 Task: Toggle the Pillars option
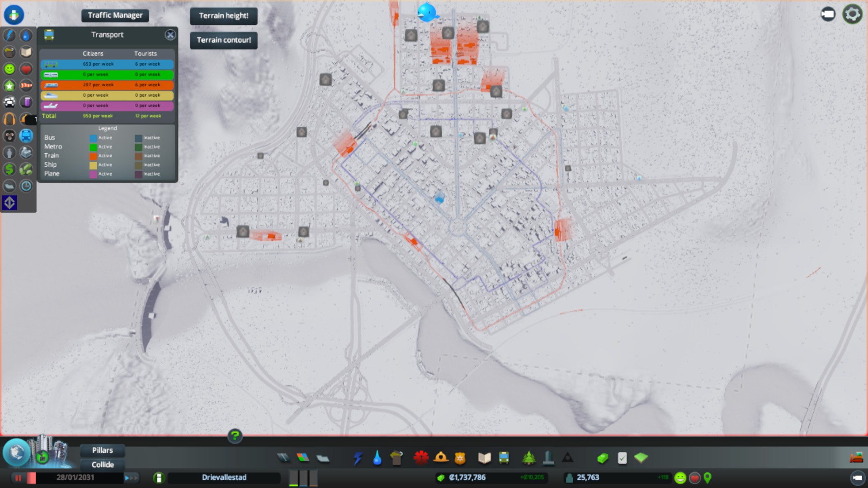103,450
